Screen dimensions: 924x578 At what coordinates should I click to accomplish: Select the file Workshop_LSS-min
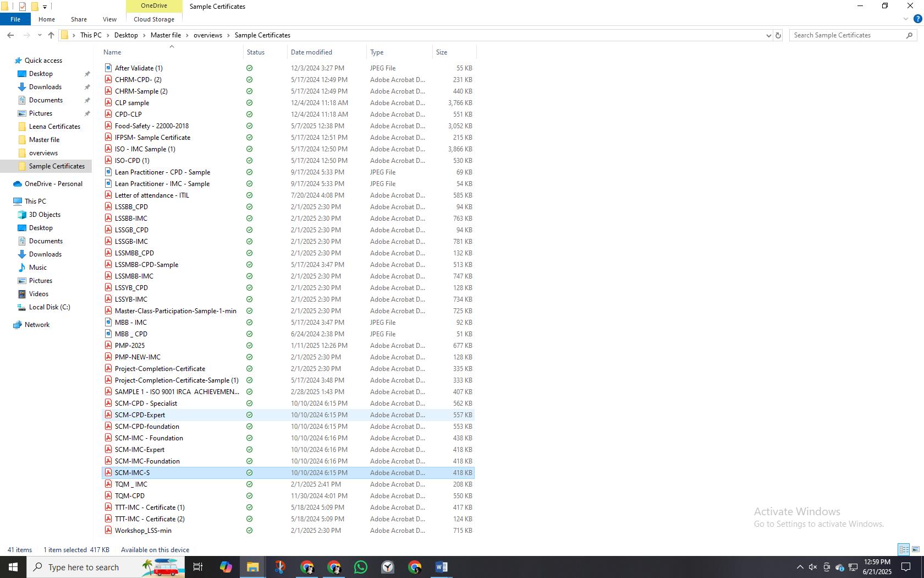click(x=143, y=531)
